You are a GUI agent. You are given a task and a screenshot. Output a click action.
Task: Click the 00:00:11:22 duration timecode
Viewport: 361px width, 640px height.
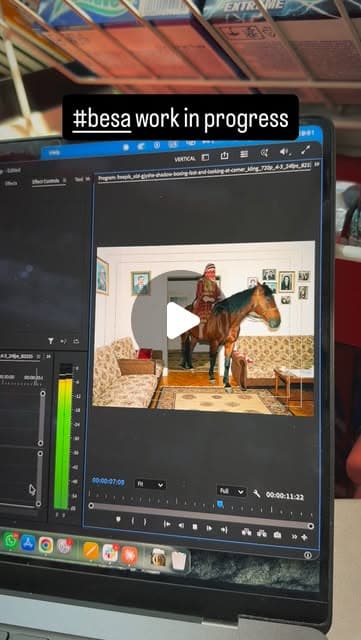(x=285, y=496)
